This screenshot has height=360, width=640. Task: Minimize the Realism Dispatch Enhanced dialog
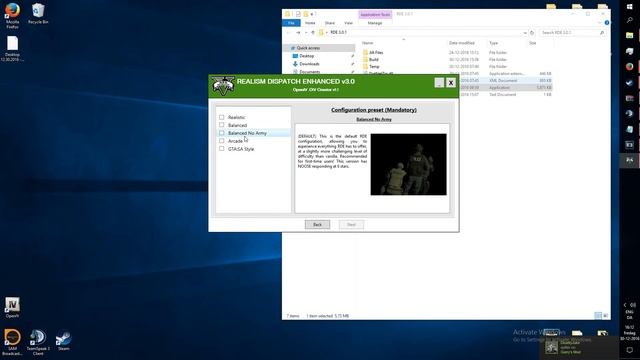click(x=439, y=82)
